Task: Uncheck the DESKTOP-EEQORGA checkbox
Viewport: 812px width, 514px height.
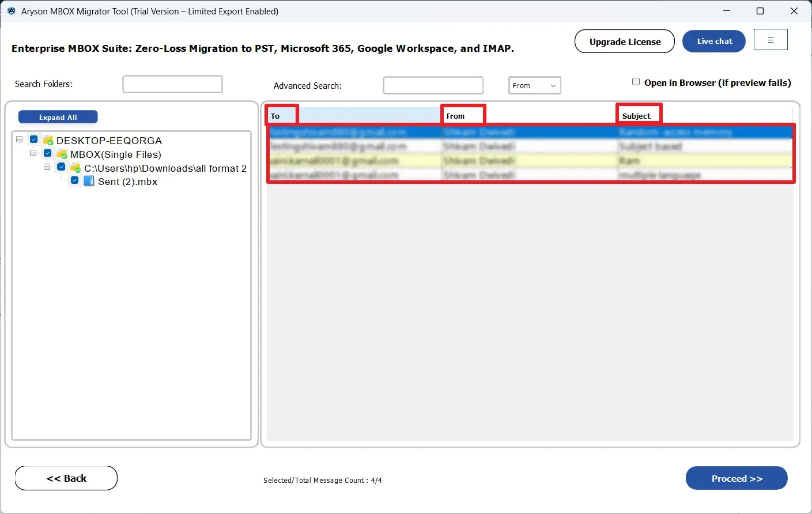Action: pos(34,139)
